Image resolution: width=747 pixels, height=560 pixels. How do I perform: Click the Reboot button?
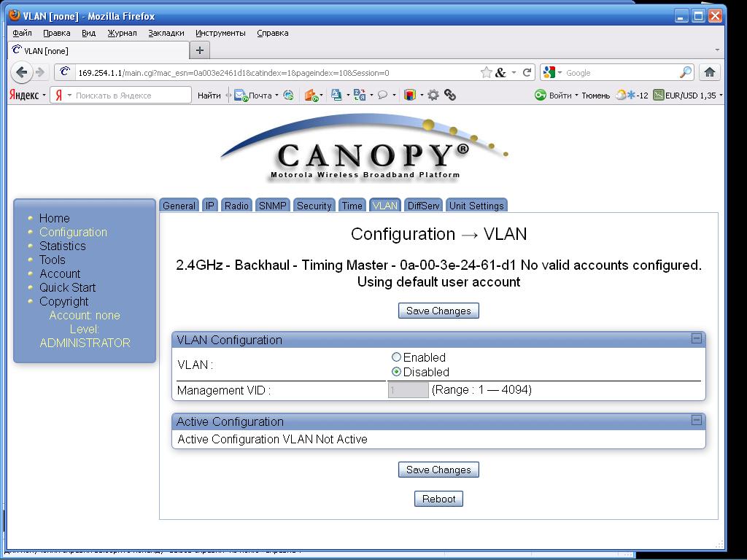tap(438, 499)
